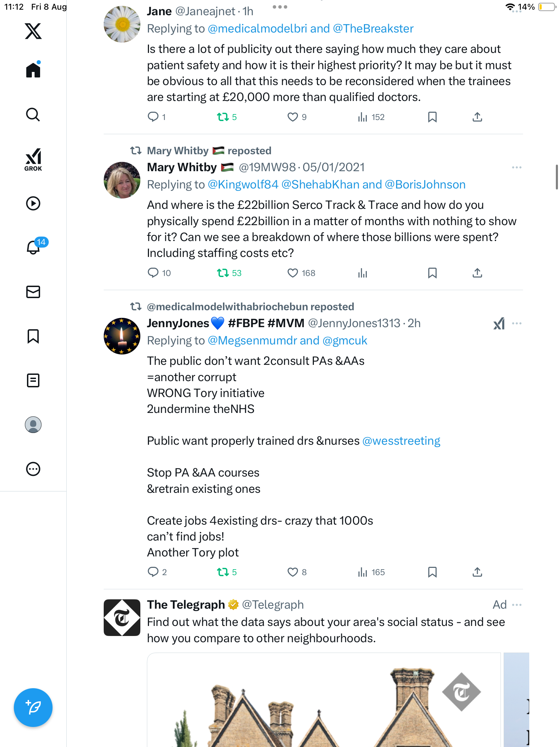
Task: Open @TheBreakster link in Jane's reply
Action: coord(373,29)
